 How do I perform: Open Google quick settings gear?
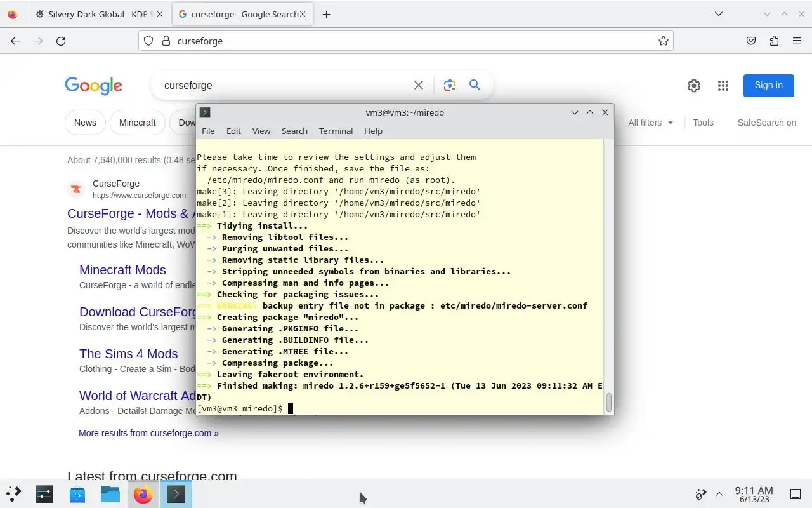tap(694, 86)
